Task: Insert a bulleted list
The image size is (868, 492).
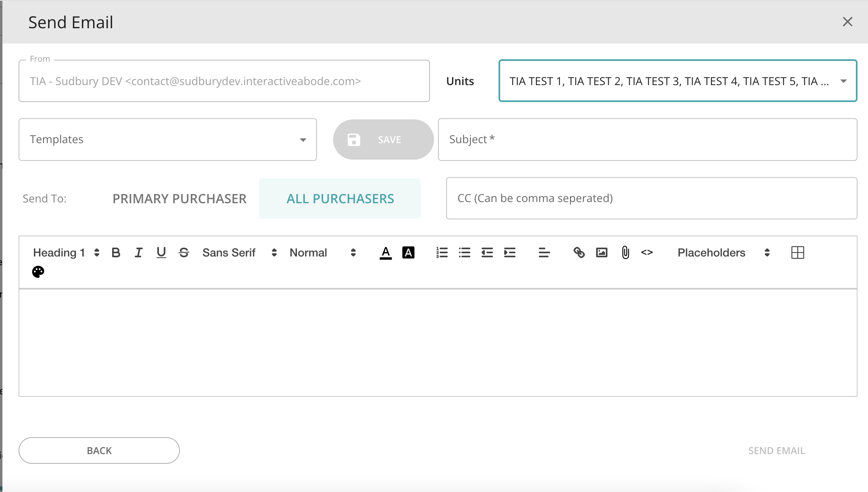Action: (x=465, y=253)
